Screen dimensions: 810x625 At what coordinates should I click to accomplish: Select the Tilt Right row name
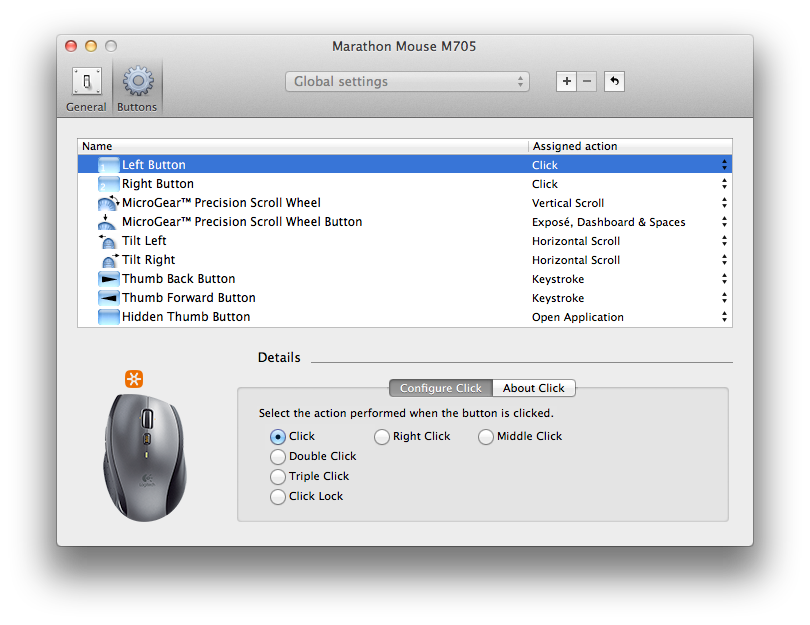coord(148,260)
